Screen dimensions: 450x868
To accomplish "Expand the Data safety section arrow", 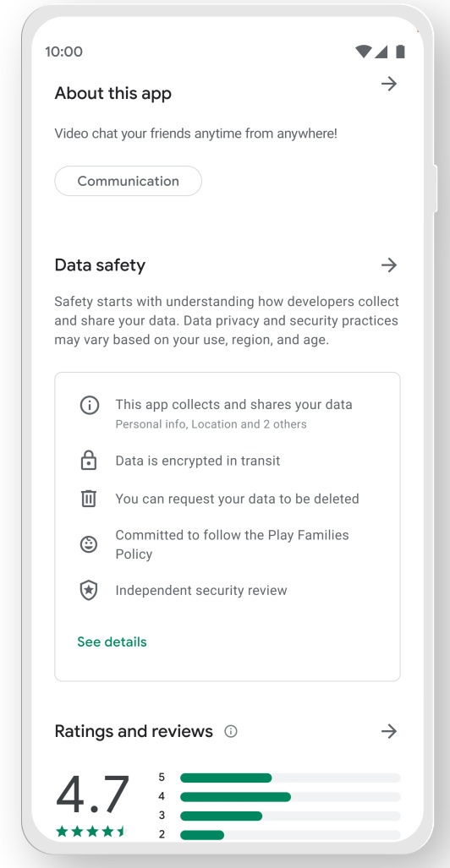I will (389, 265).
